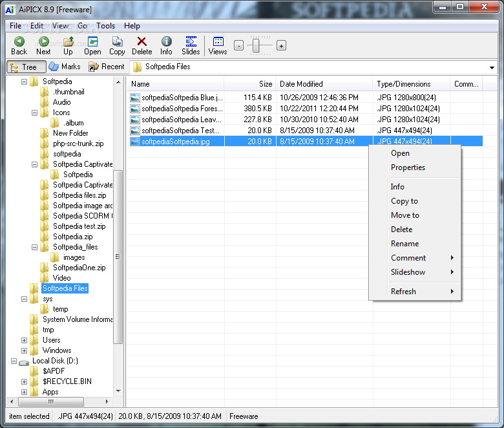This screenshot has height=428, width=504.
Task: Expand the Apps tree folder
Action: (24, 392)
